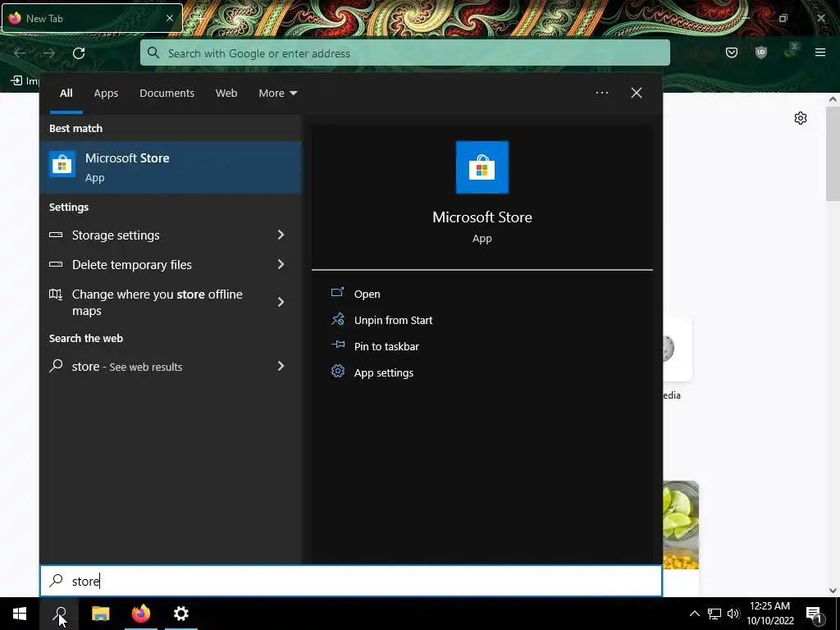Select the All search filter tab
Image resolution: width=840 pixels, height=630 pixels.
point(66,94)
